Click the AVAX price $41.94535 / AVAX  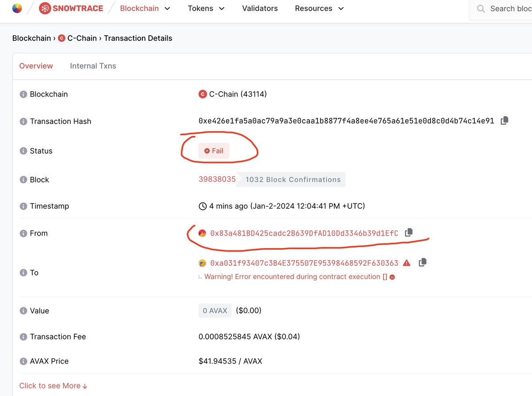231,361
